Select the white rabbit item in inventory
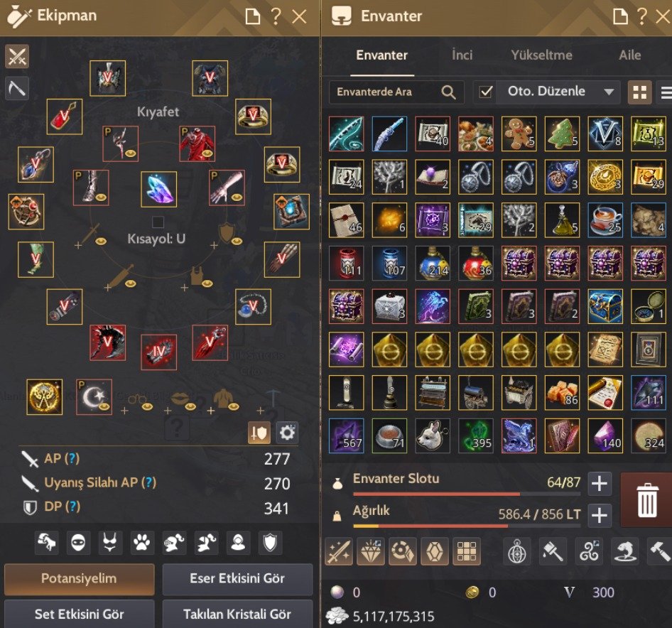This screenshot has height=628, width=672. [433, 436]
